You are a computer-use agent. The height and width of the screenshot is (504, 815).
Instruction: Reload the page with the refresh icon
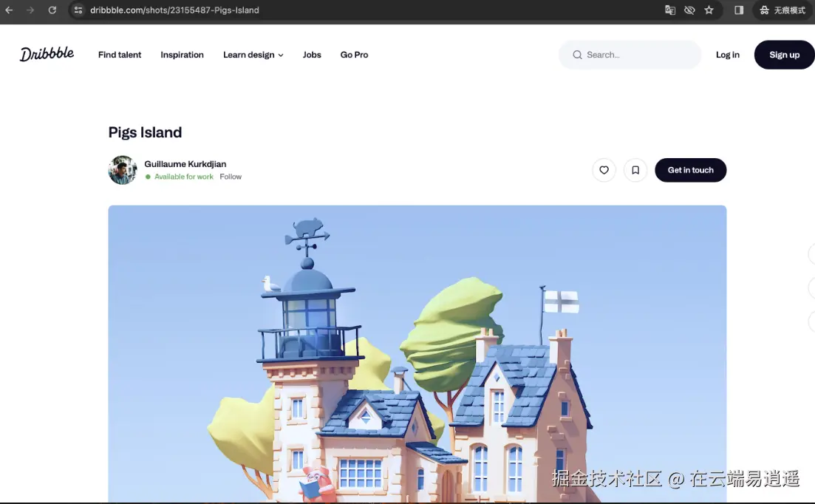[52, 10]
